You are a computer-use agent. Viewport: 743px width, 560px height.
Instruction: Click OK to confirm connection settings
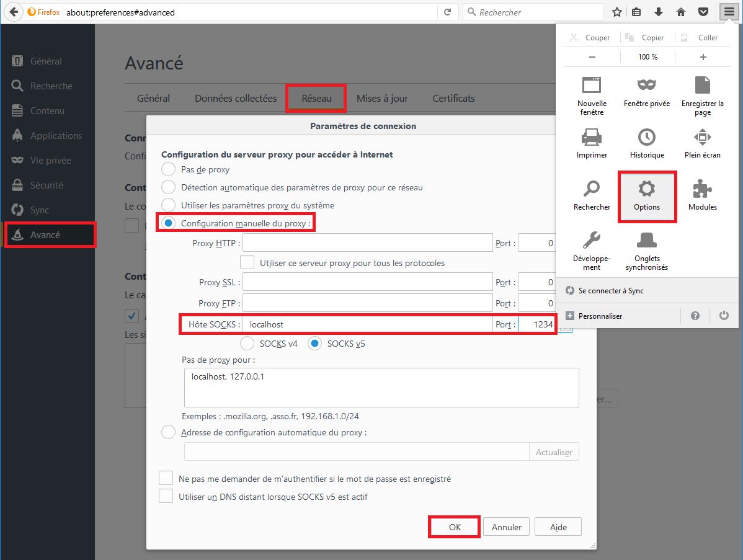(x=455, y=527)
